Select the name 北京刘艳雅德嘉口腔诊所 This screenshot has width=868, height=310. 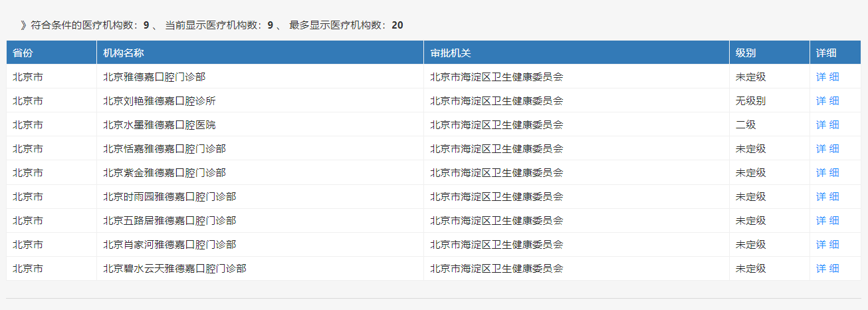[x=160, y=100]
